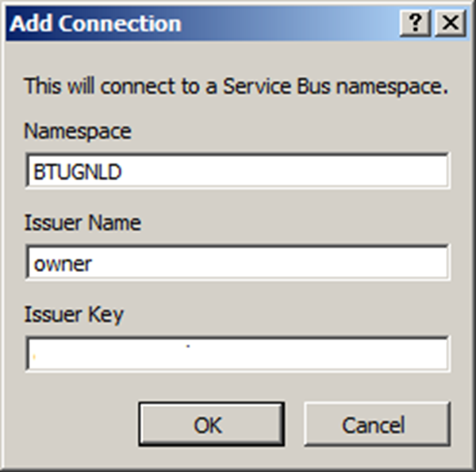The height and width of the screenshot is (472, 476).
Task: Focus the Issuer Name text box
Action: [x=237, y=263]
